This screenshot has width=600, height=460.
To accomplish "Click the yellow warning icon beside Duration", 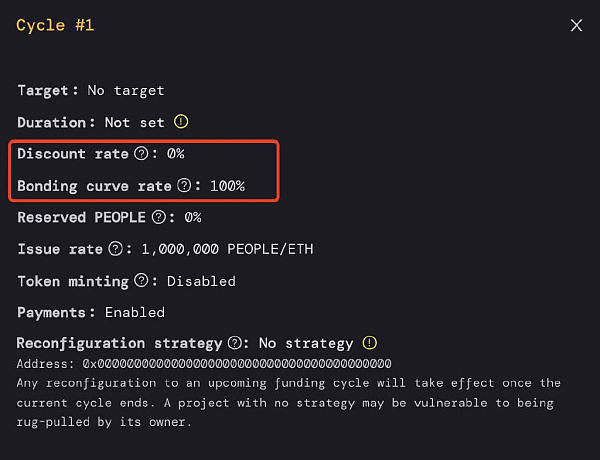I will pyautogui.click(x=181, y=122).
